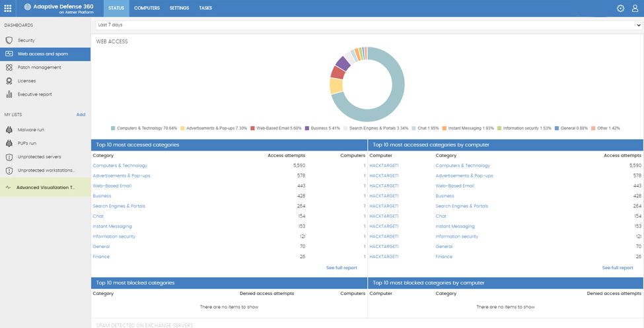Switch to the COMPUTERS tab

click(x=147, y=8)
